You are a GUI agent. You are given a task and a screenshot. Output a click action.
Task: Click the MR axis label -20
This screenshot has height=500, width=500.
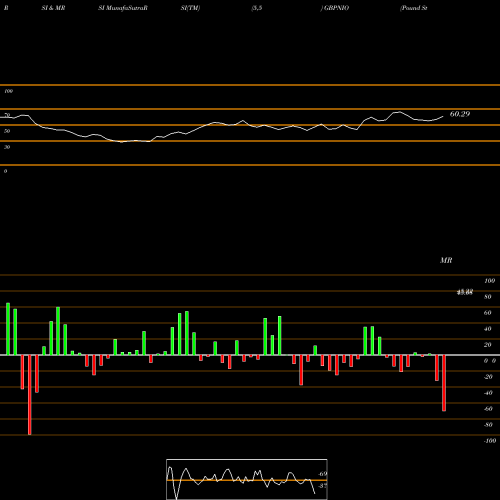coord(488,377)
